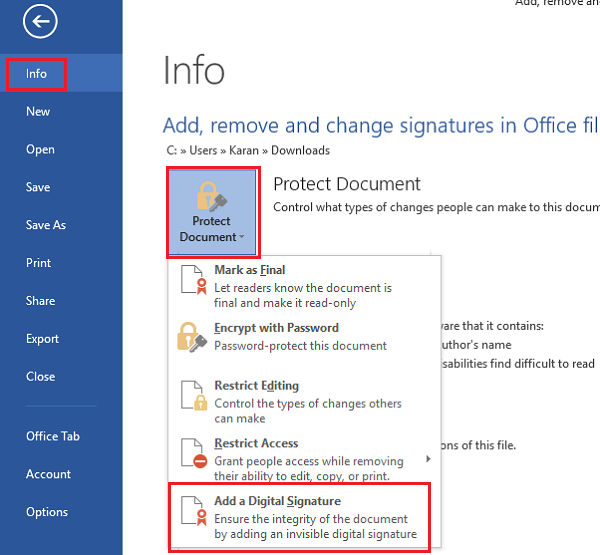This screenshot has height=555, width=600.
Task: Click the file path C: » Users » Karan » Downloads
Action: pos(248,150)
